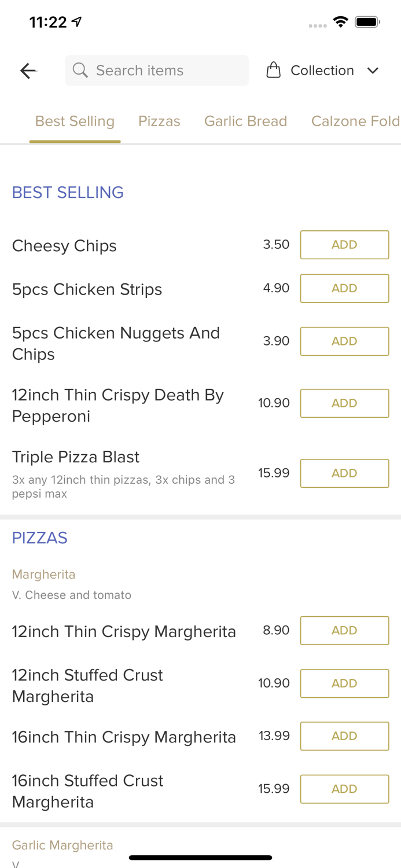401x868 pixels.
Task: Select the Best Selling tab
Action: [75, 121]
